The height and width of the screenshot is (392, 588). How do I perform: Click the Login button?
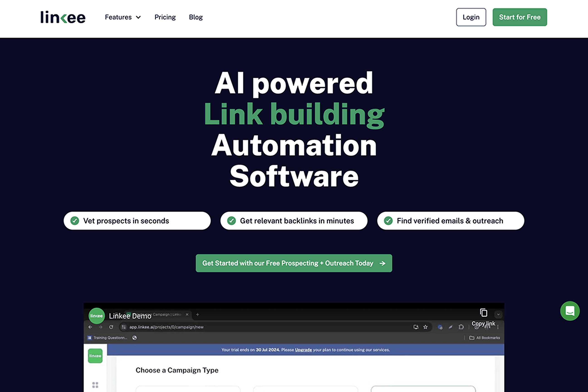[x=471, y=17]
